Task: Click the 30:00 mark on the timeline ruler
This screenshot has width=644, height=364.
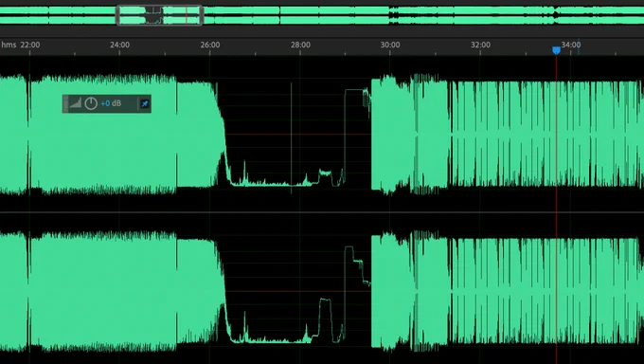Action: tap(390, 45)
